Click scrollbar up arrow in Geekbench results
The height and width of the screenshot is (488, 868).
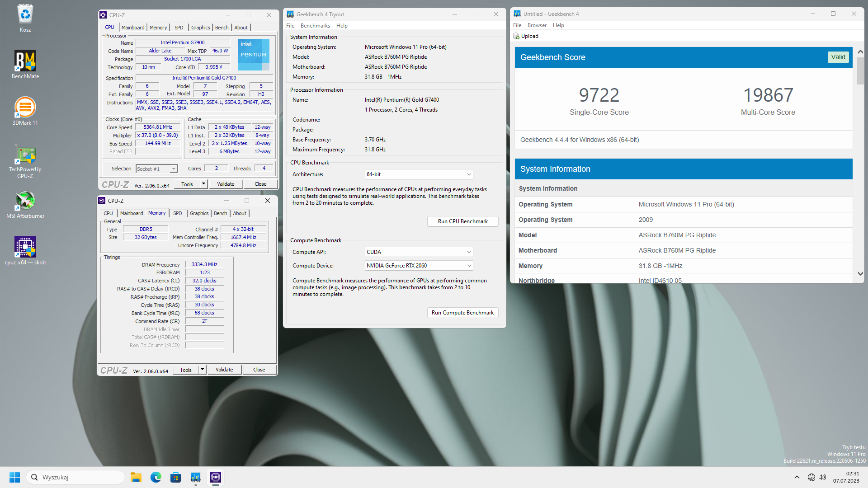[x=860, y=52]
